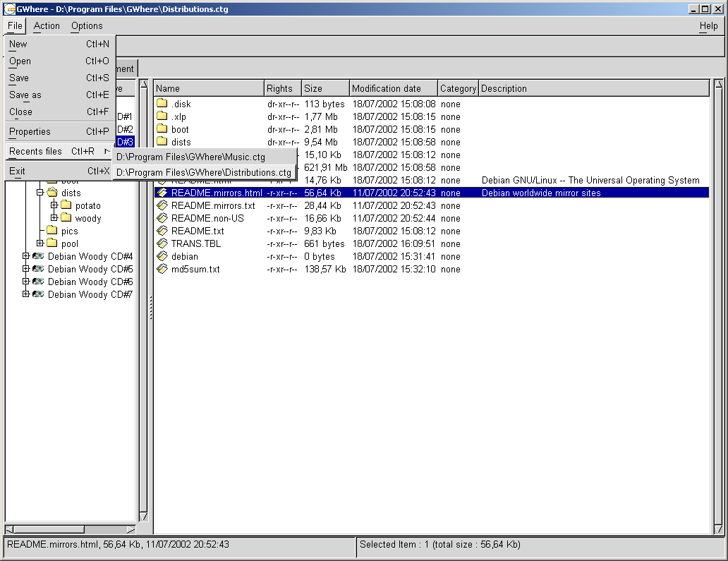Click 'Debian worldwide mirror sites' description
This screenshot has width=728, height=561.
click(541, 193)
